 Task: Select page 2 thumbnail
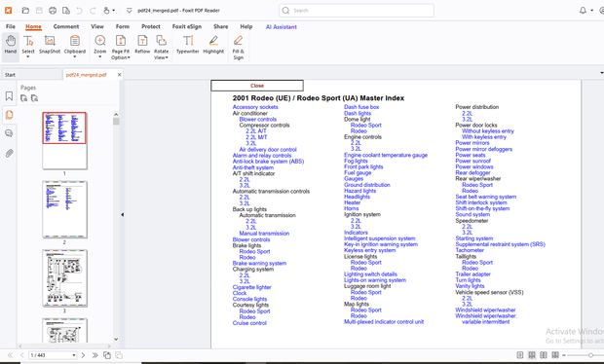click(64, 209)
